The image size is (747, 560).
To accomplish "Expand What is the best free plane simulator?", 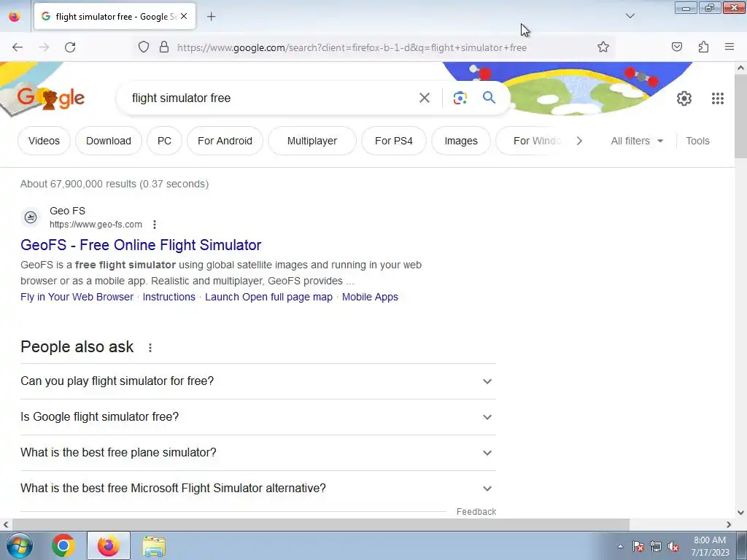I will point(258,453).
